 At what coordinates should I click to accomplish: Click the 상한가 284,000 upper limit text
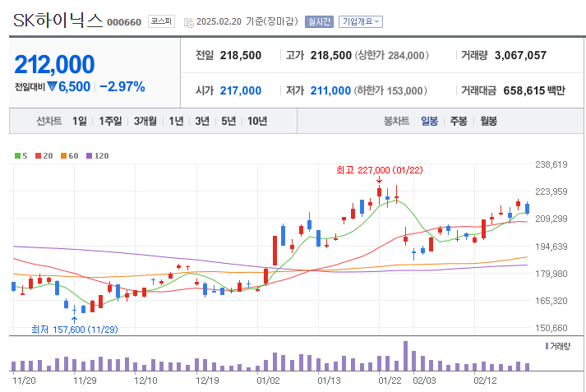(391, 55)
